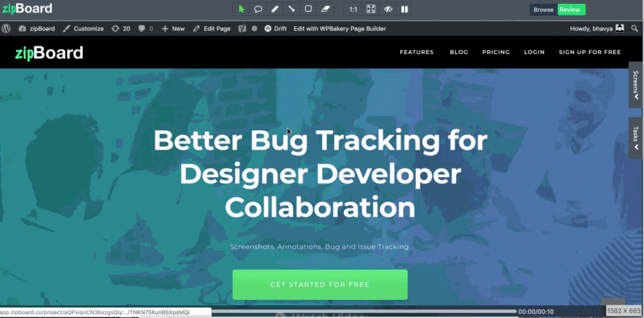Open PRICING nav link
Screen dimensions: 644x318
coord(496,52)
